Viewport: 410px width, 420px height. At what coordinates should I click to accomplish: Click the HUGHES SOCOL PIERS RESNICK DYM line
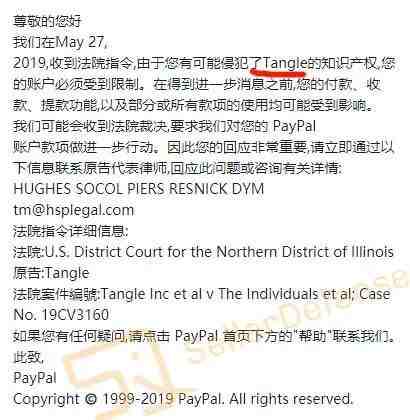pyautogui.click(x=139, y=189)
